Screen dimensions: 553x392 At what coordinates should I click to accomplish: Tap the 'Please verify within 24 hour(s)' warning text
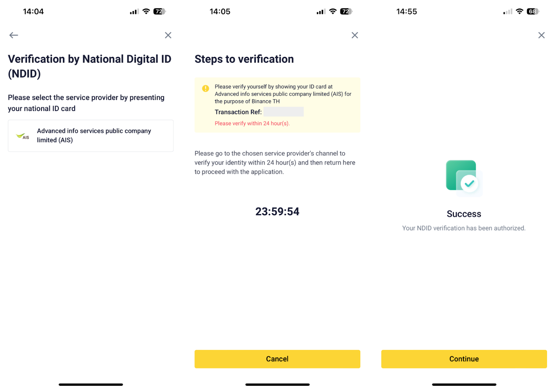[x=252, y=123]
